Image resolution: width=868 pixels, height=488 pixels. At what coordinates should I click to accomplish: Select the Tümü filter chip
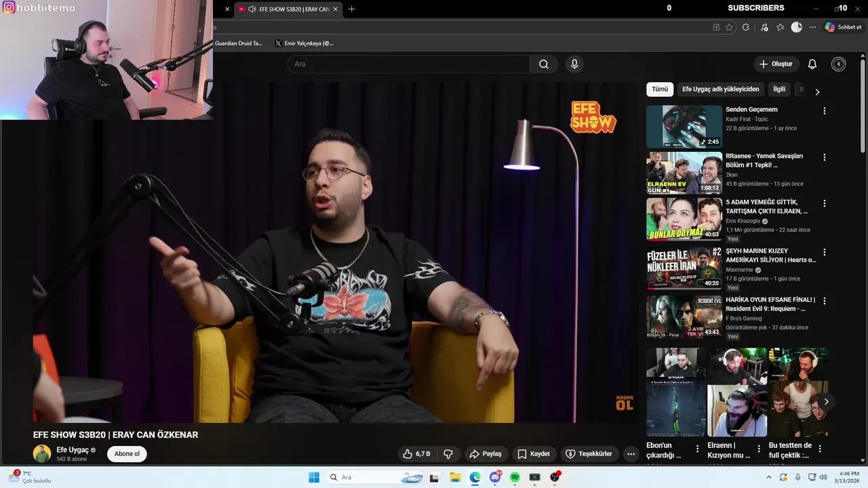[660, 89]
